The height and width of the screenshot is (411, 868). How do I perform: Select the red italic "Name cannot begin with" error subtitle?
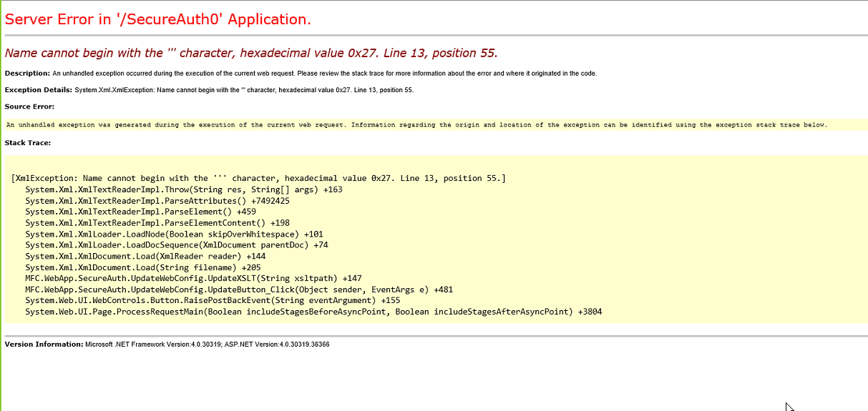point(251,53)
